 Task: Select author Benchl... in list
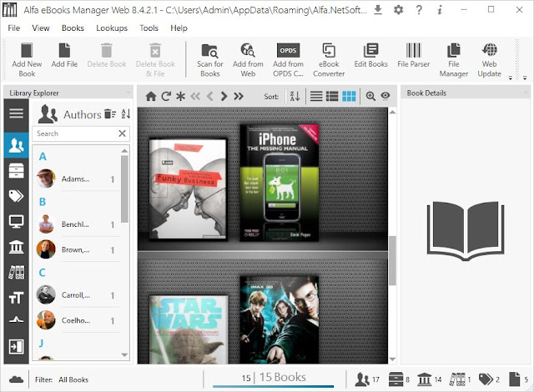(78, 224)
